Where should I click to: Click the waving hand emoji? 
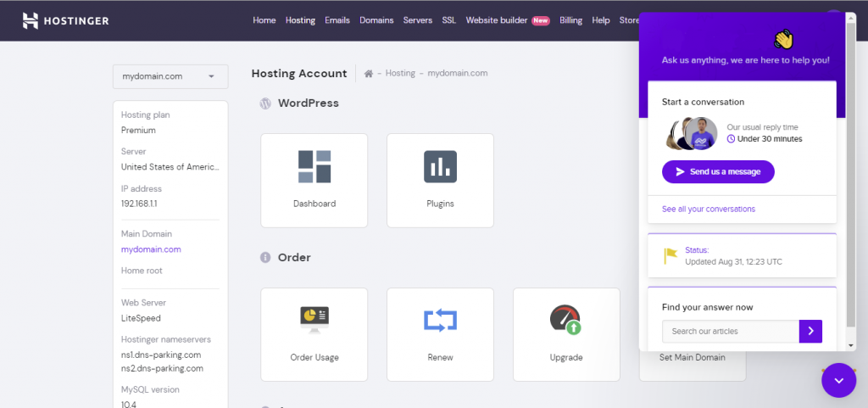point(784,39)
